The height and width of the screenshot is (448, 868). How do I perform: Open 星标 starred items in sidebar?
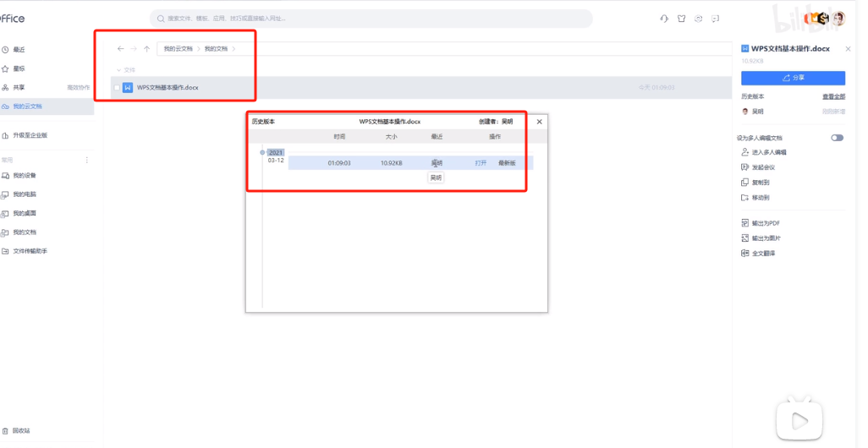19,68
